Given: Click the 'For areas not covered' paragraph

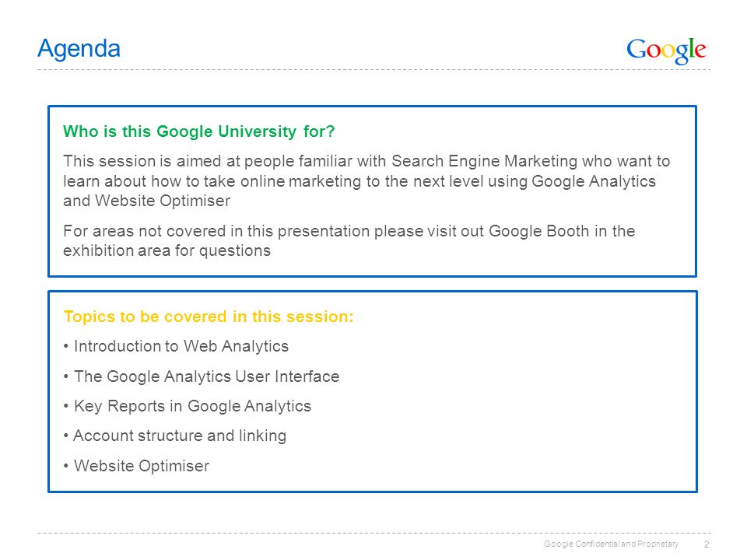Looking at the screenshot, I should point(349,241).
